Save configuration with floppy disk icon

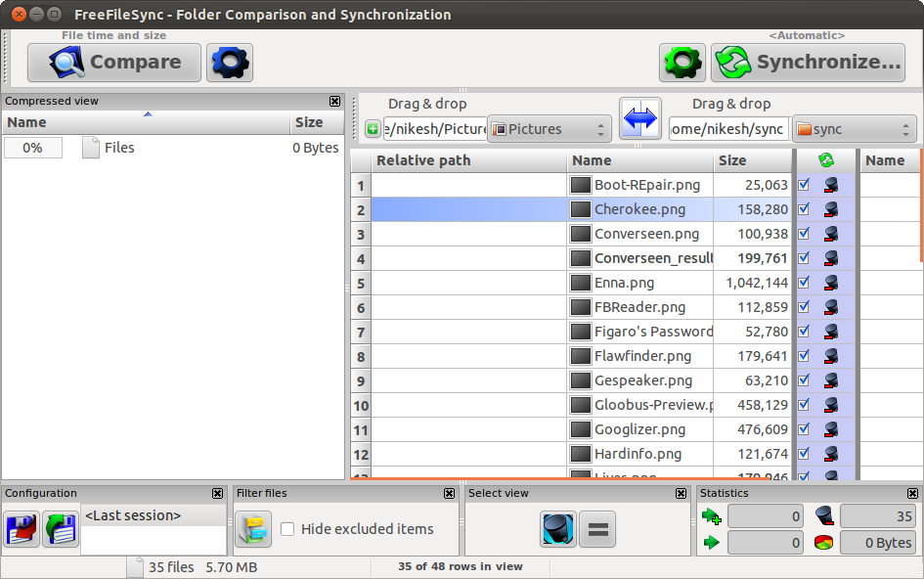(22, 529)
